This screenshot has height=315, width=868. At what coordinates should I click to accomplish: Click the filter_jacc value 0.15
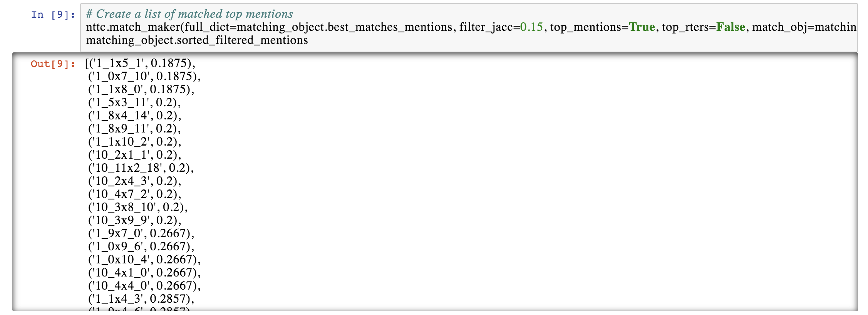coord(531,27)
